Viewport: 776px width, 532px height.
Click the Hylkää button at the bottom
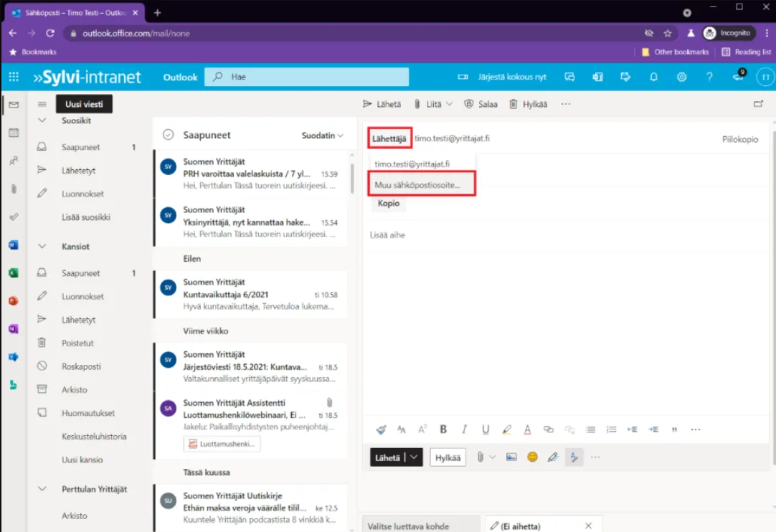point(448,457)
